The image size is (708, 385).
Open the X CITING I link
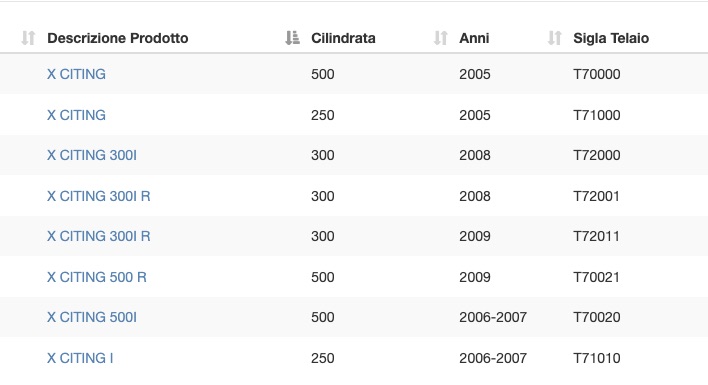(80, 358)
